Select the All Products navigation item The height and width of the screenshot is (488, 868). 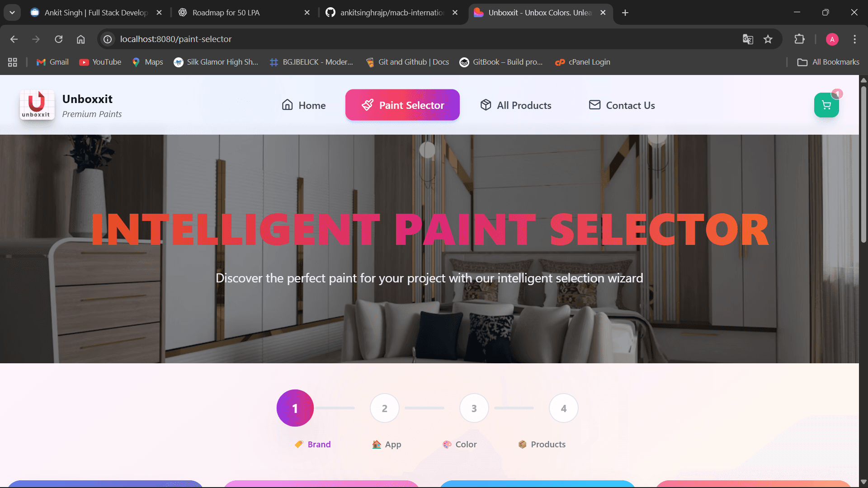coord(516,105)
